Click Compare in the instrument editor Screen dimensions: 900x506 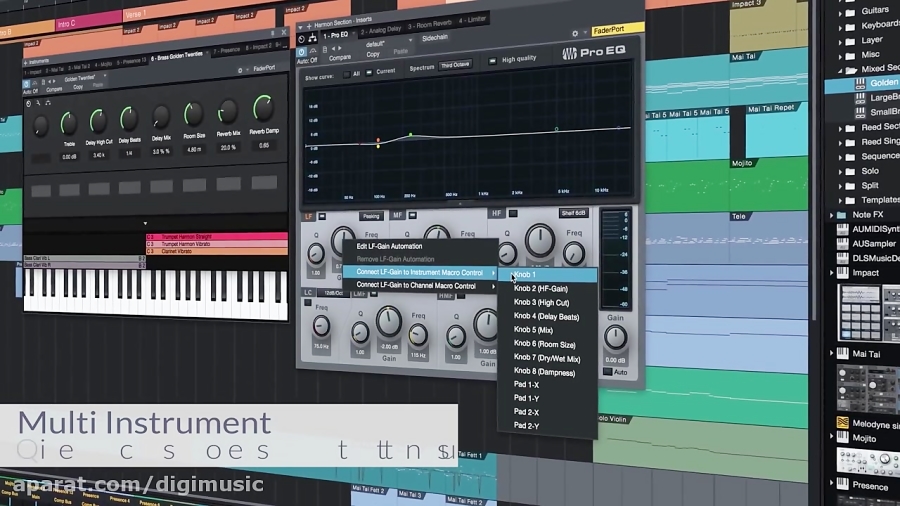(54, 89)
